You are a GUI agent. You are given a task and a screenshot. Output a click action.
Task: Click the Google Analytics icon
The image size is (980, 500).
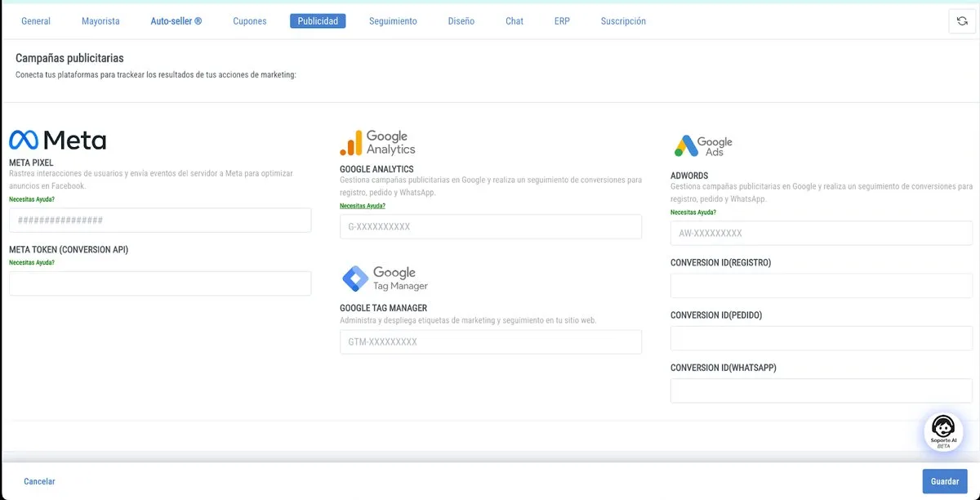(350, 141)
